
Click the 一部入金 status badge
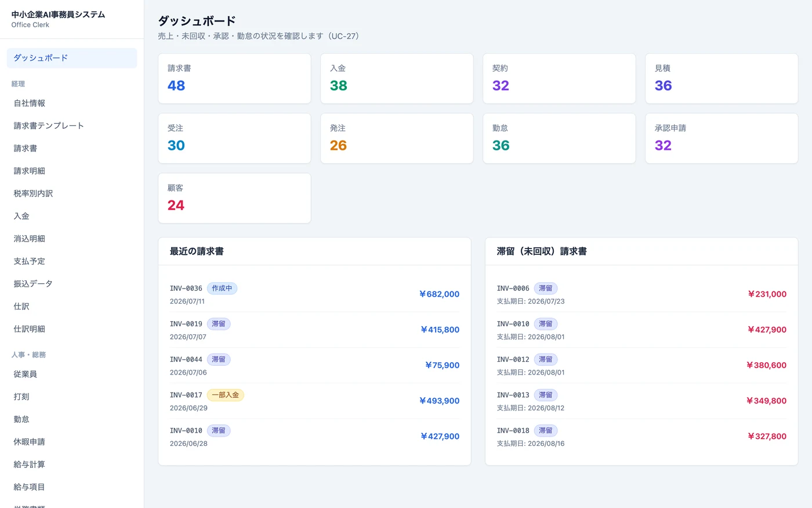click(226, 395)
